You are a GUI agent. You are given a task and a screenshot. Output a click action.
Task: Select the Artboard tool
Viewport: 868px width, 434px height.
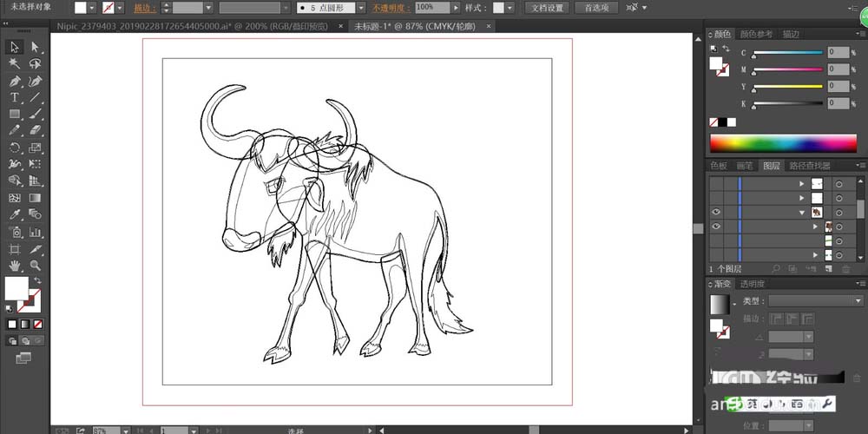15,249
